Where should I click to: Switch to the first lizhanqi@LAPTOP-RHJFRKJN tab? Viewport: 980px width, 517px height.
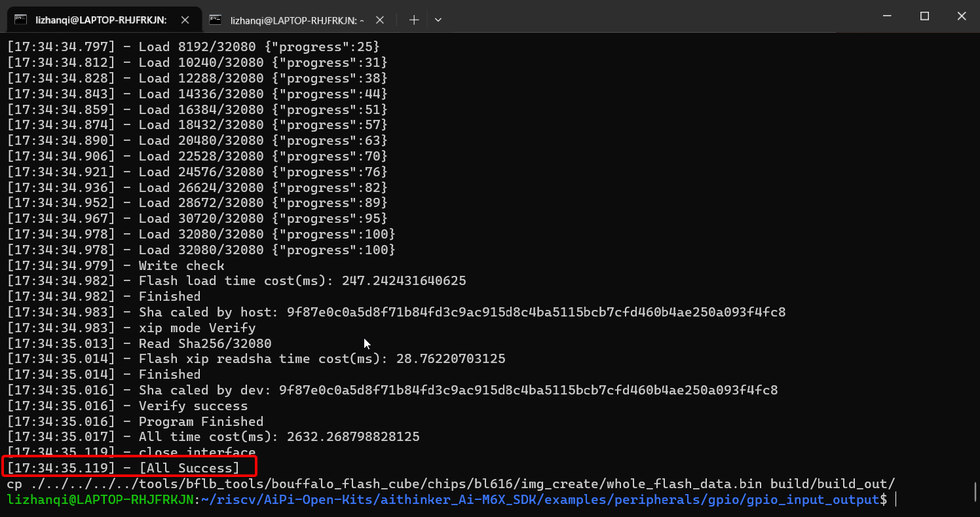101,20
